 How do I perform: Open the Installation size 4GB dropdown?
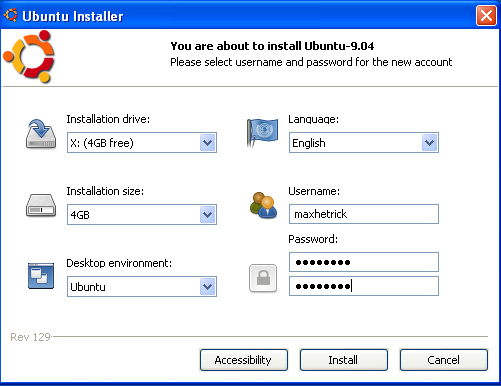click(142, 214)
